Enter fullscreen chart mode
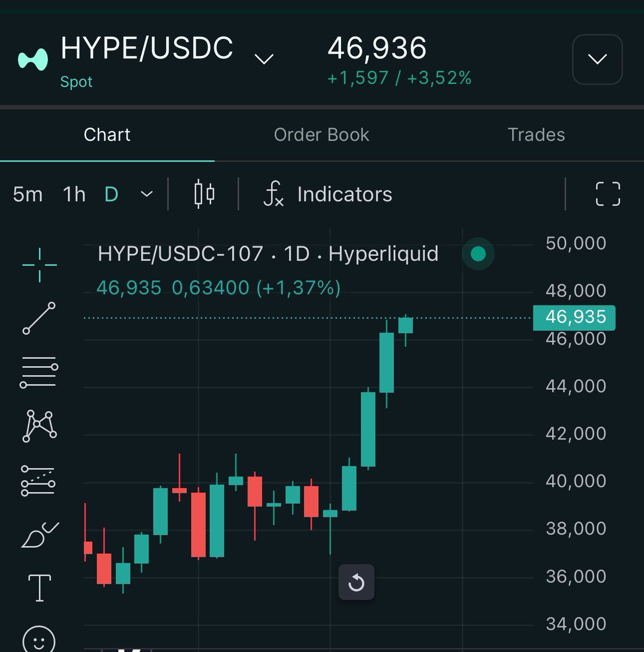This screenshot has height=652, width=644. click(608, 194)
